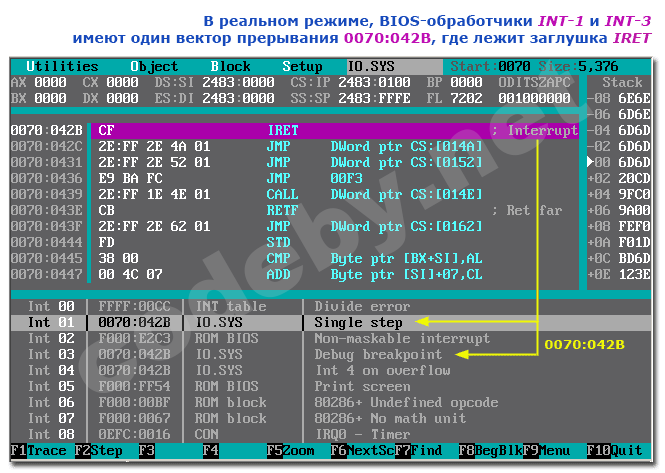Click F8 BegBlk in the function key bar
Image resolution: width=665 pixels, height=473 pixels.
491,451
